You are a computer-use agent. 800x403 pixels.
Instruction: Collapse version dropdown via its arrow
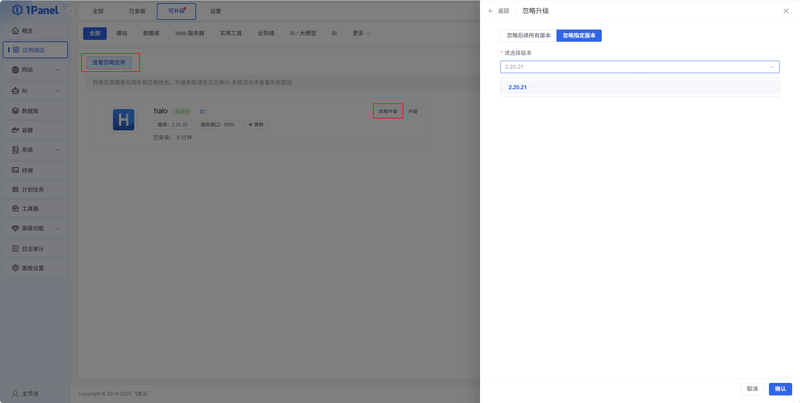771,67
